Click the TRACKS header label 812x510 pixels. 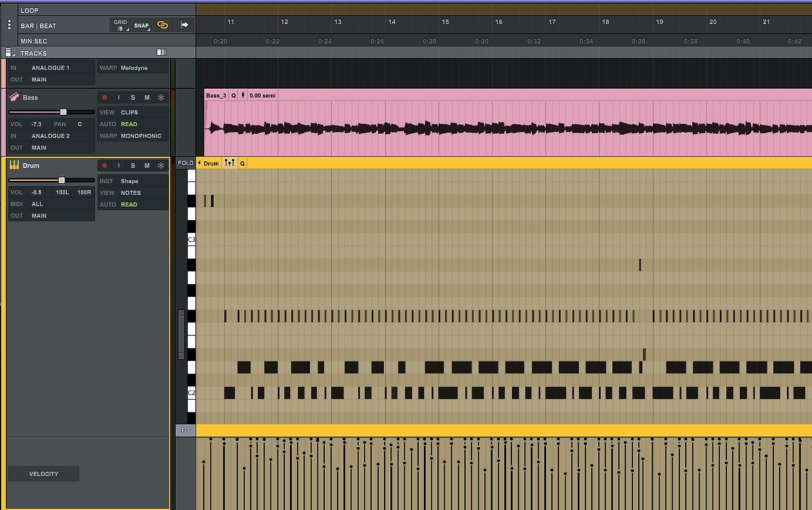pos(34,53)
